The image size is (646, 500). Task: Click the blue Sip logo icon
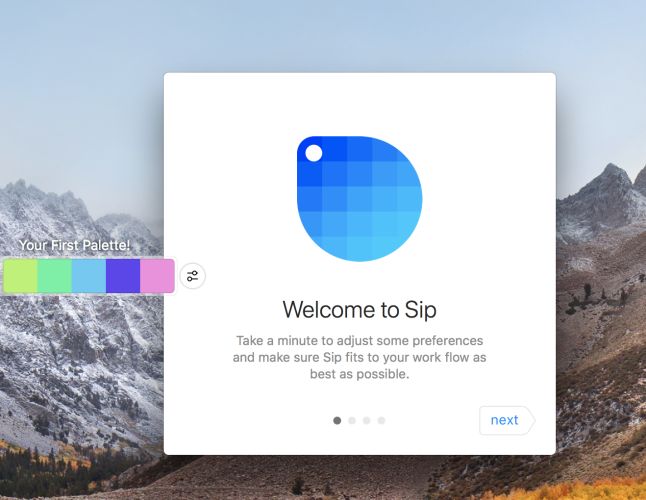(360, 199)
